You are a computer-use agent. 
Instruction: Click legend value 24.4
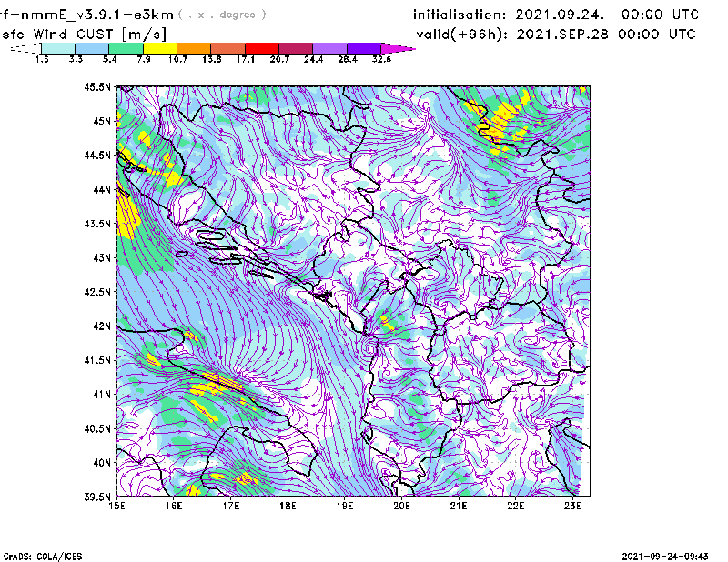pos(313,59)
